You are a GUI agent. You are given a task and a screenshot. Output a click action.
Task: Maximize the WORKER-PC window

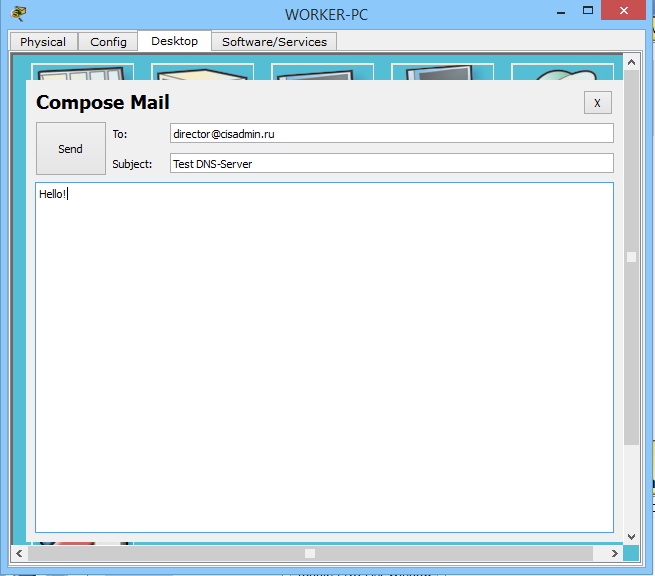pos(588,11)
